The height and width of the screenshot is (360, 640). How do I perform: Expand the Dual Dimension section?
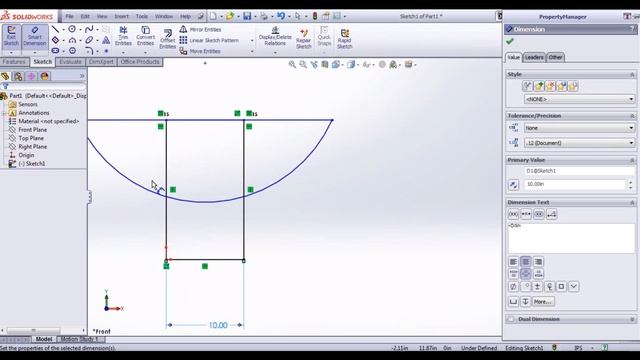tap(632, 319)
